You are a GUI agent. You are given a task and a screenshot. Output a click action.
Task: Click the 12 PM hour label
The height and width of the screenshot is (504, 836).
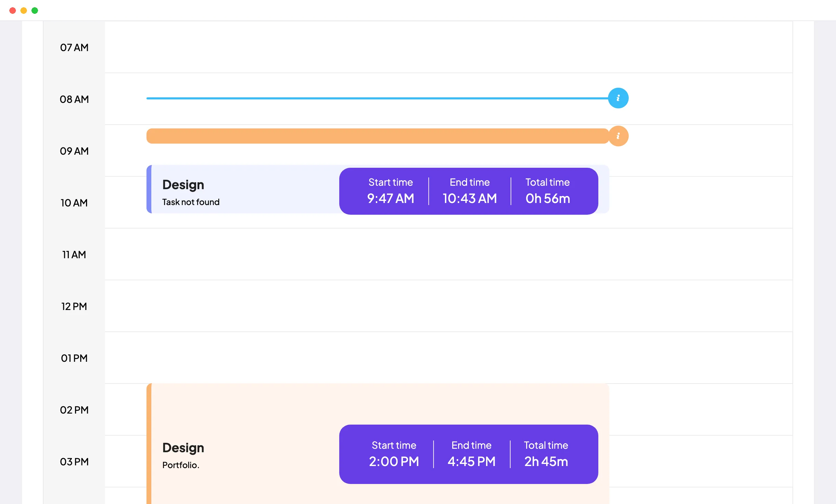tap(74, 306)
